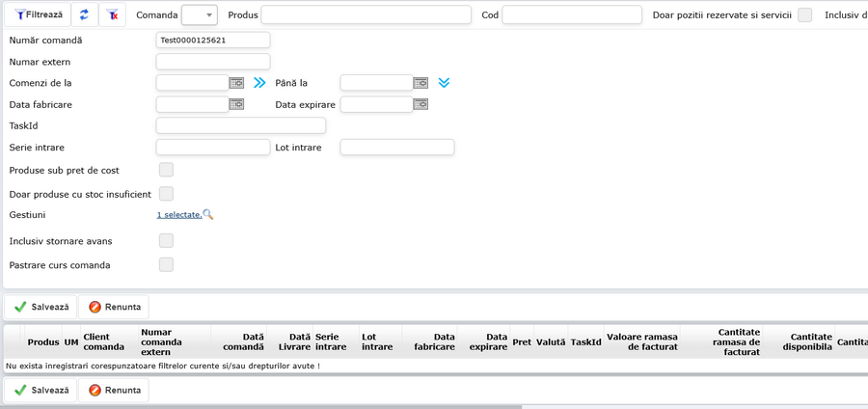The width and height of the screenshot is (868, 409).
Task: Click the double right arrow icon
Action: coord(259,83)
